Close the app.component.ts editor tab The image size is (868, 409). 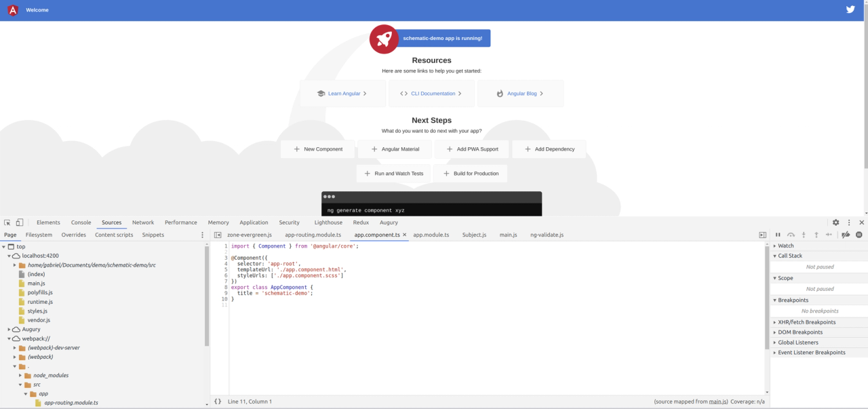coord(405,235)
